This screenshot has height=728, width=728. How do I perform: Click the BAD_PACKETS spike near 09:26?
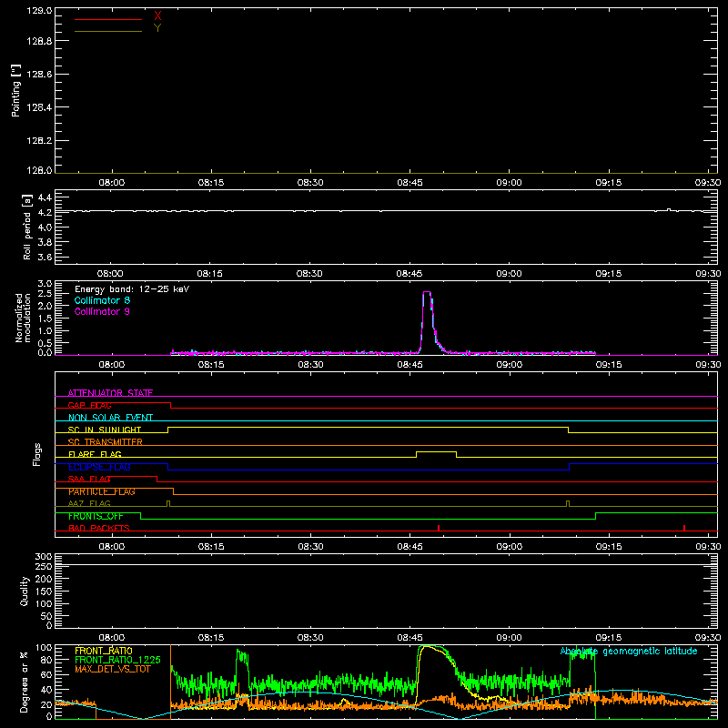pyautogui.click(x=684, y=528)
